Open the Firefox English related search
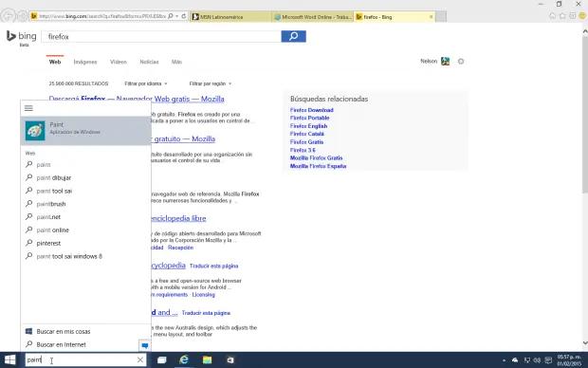The height and width of the screenshot is (368, 588). pyautogui.click(x=308, y=126)
